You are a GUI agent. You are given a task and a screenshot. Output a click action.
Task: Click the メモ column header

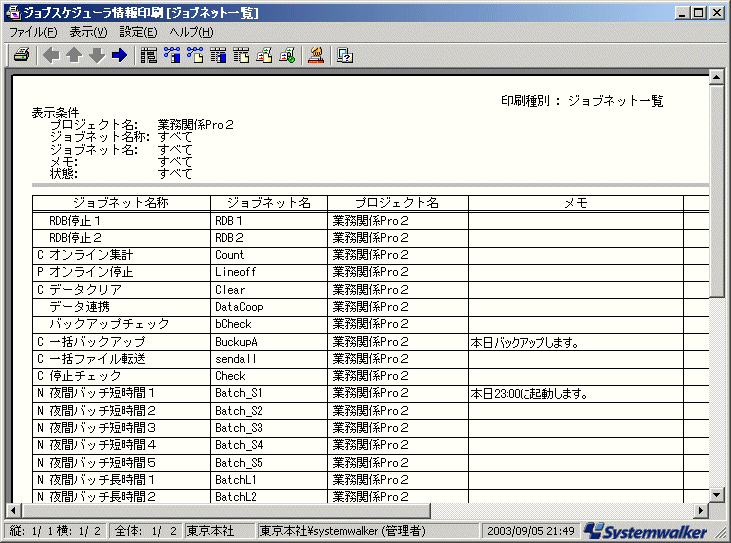576,203
